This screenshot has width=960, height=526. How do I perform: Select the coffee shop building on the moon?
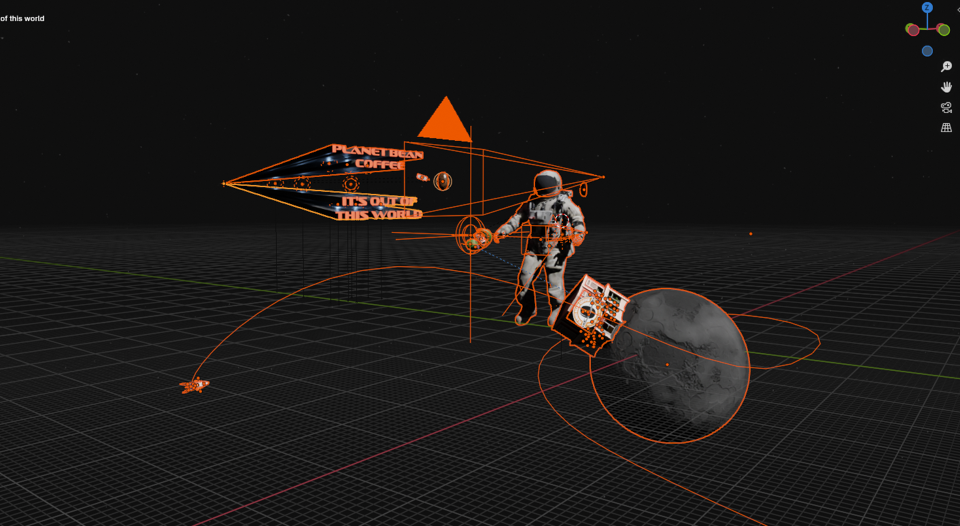pos(589,315)
